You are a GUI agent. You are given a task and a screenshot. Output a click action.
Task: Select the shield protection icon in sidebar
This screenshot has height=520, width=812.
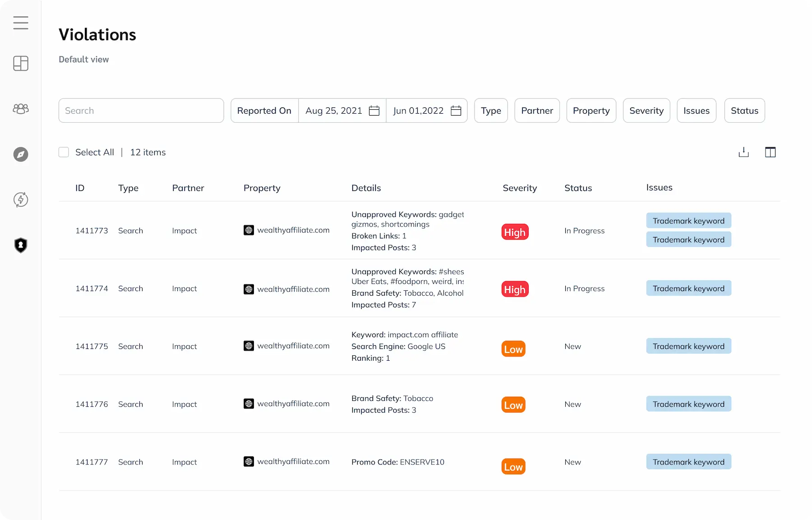[x=21, y=245]
